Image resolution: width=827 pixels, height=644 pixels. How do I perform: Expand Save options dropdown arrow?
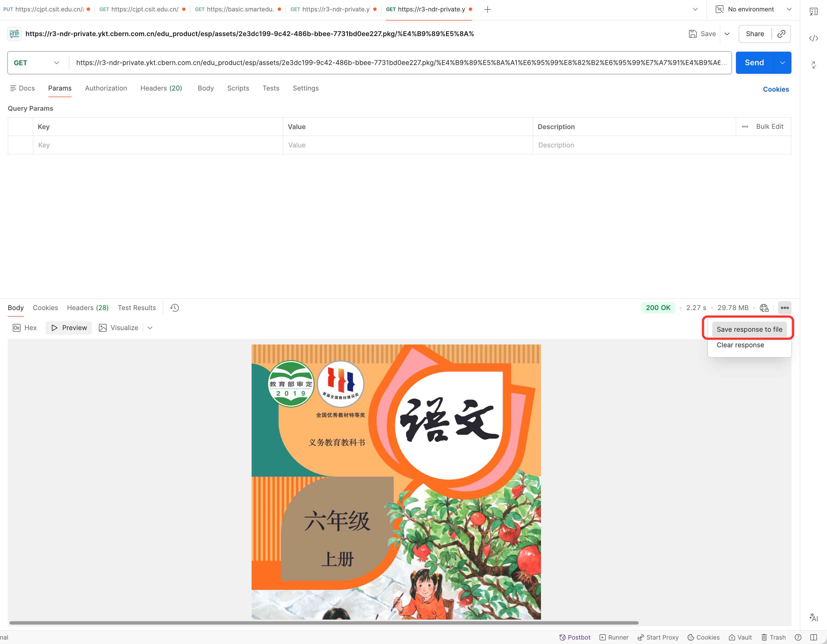point(727,34)
